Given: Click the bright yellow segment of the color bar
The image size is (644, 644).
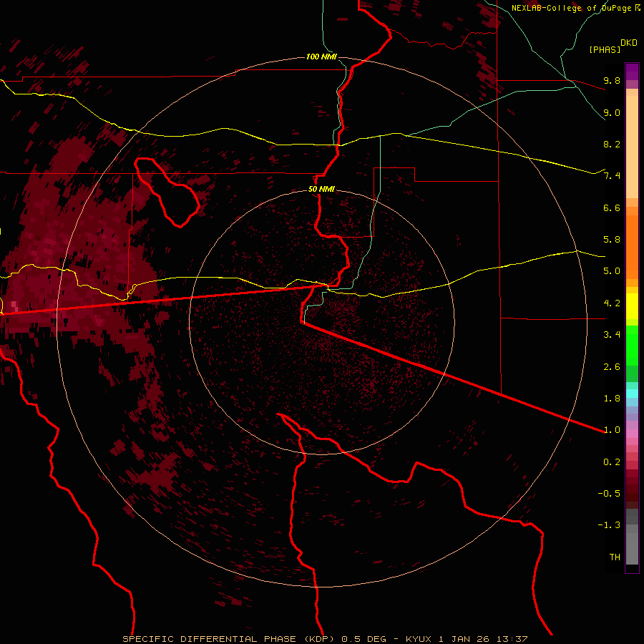Looking at the screenshot, I should [632, 306].
